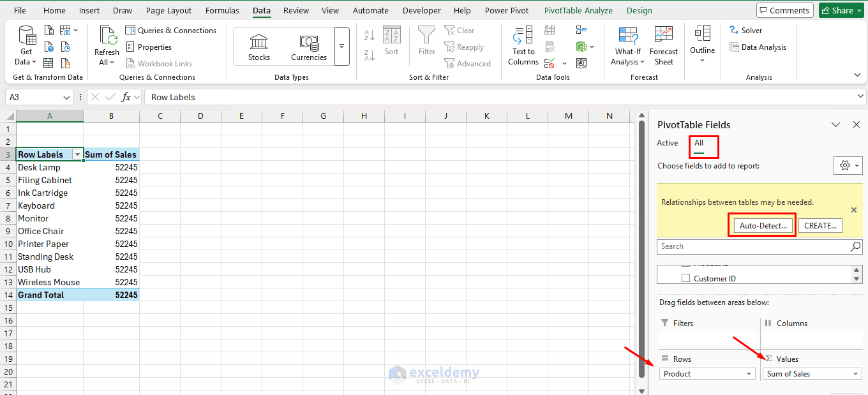Collapse the ribbon with the chevron
Viewport: 868px width, 395px height.
[857, 75]
